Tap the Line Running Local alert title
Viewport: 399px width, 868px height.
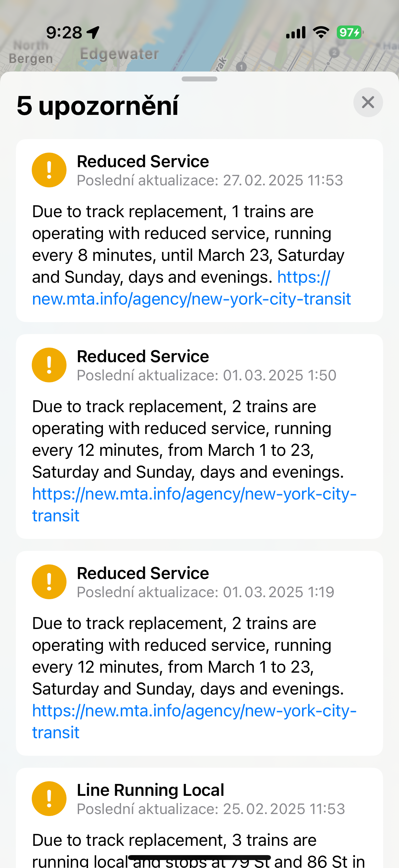[150, 790]
